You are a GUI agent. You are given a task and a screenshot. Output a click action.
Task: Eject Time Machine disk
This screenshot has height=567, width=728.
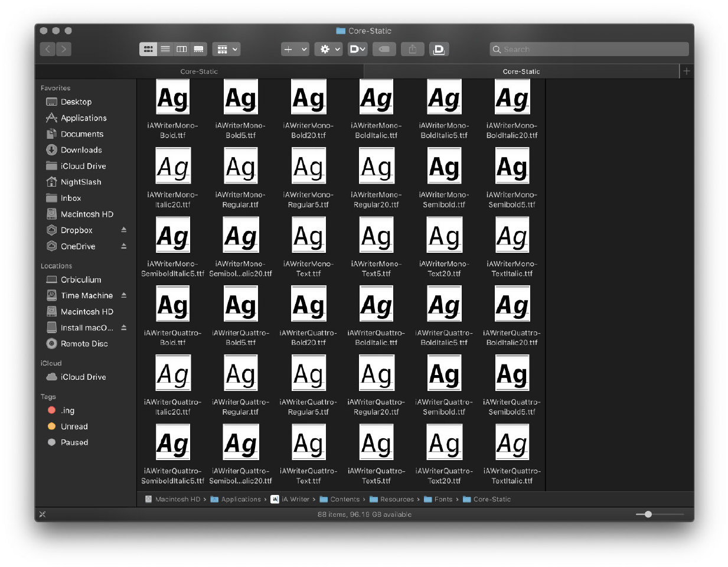tap(124, 295)
